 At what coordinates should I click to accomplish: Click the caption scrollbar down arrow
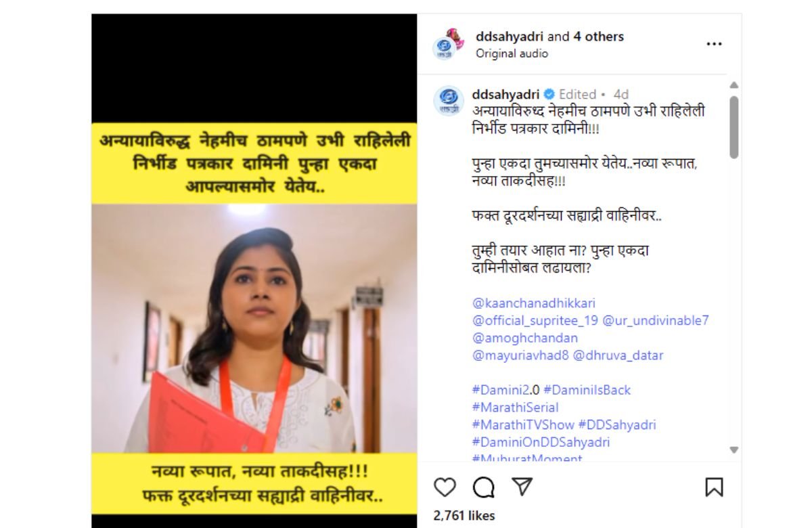[x=734, y=449]
